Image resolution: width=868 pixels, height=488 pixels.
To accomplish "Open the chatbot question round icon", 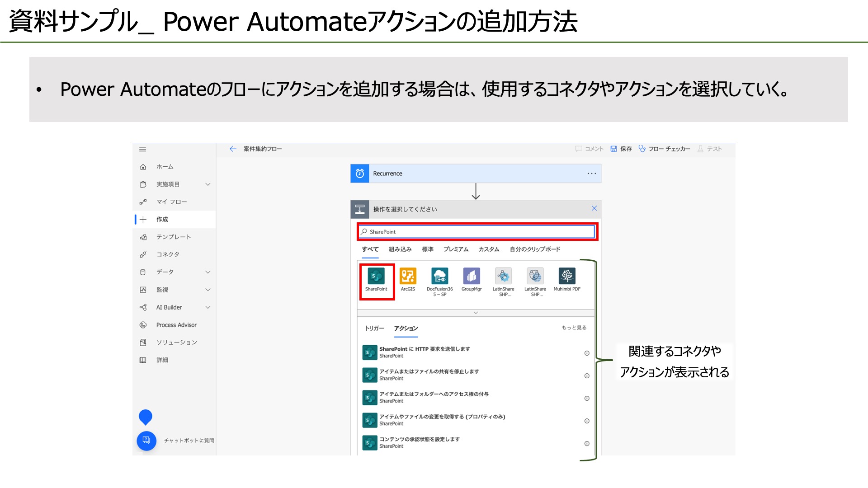I will click(146, 441).
